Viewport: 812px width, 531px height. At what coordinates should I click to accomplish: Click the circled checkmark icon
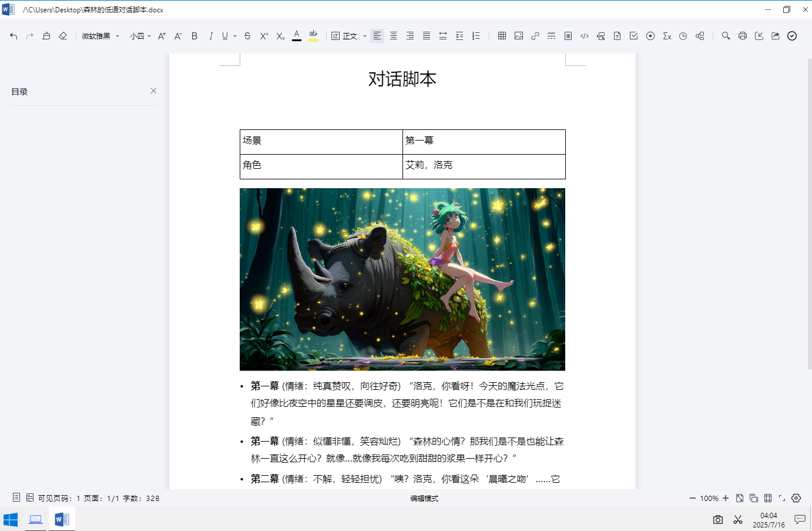pos(791,36)
